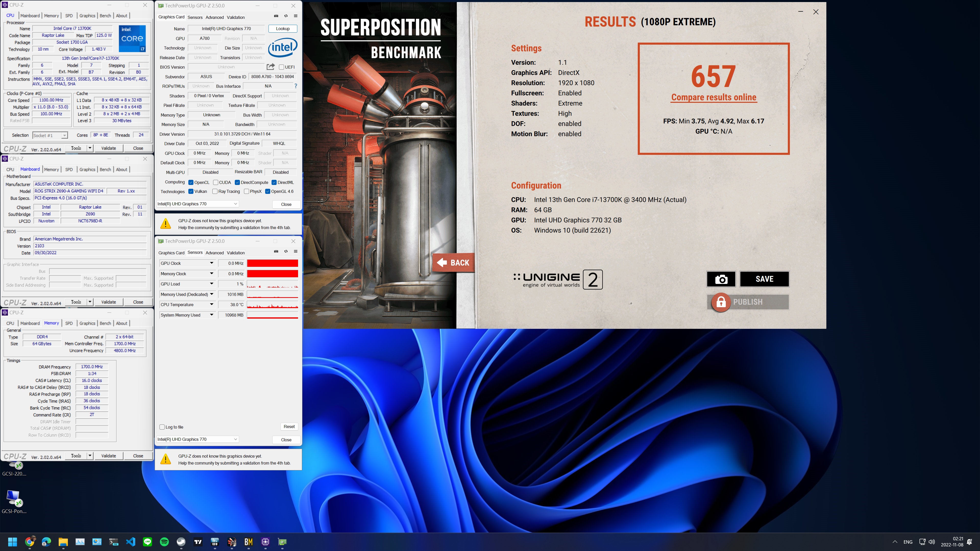Open Spotify from the taskbar
Viewport: 980px width, 551px height.
[164, 542]
